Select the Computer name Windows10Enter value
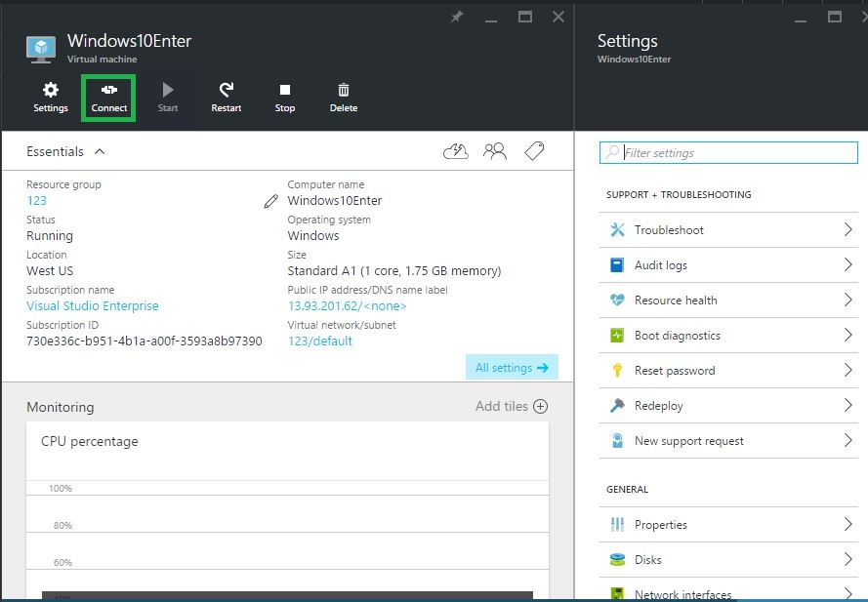This screenshot has width=868, height=602. (334, 200)
